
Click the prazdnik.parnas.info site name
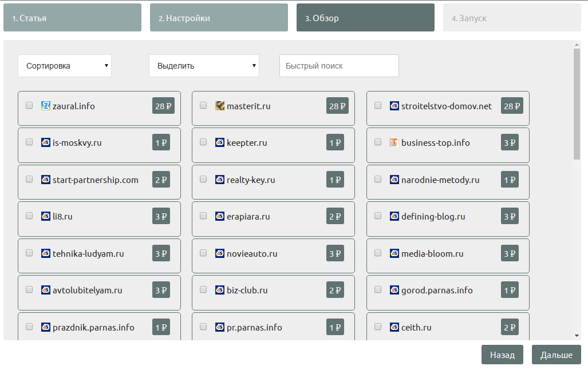click(93, 328)
